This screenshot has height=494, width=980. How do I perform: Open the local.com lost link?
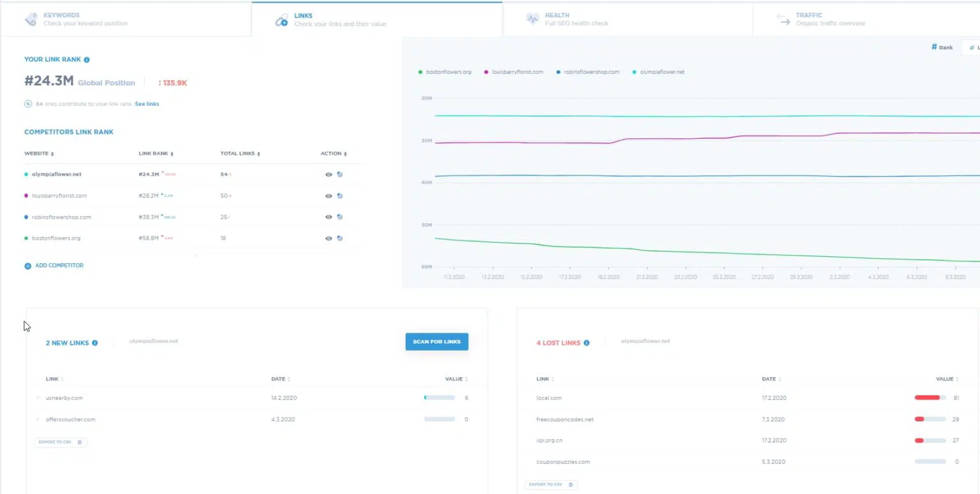(549, 398)
